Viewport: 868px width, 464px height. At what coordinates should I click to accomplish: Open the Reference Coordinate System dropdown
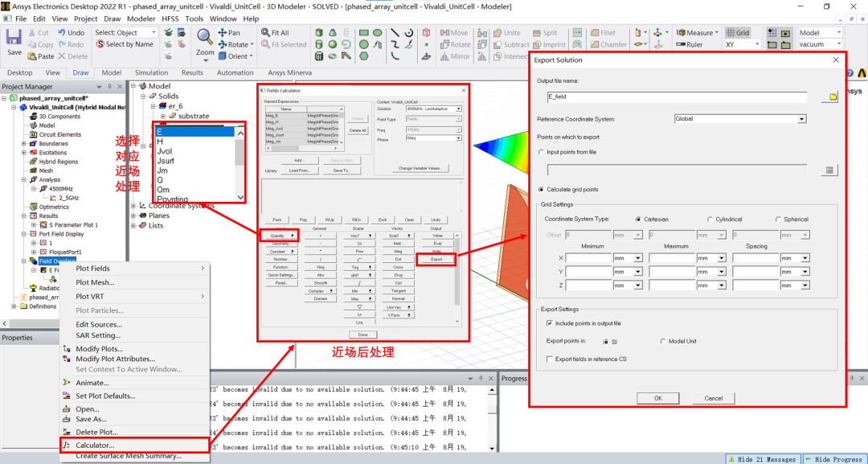(x=739, y=119)
